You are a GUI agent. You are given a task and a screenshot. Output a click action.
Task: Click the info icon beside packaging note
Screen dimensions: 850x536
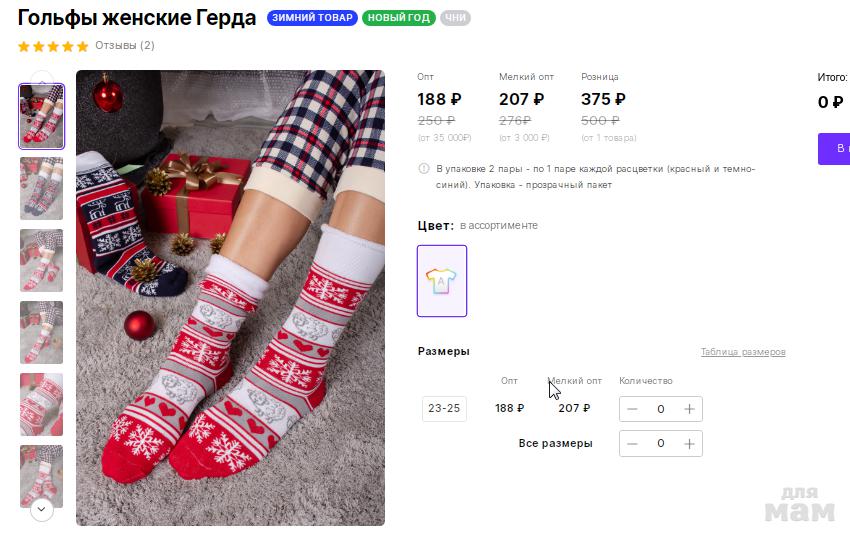[424, 169]
